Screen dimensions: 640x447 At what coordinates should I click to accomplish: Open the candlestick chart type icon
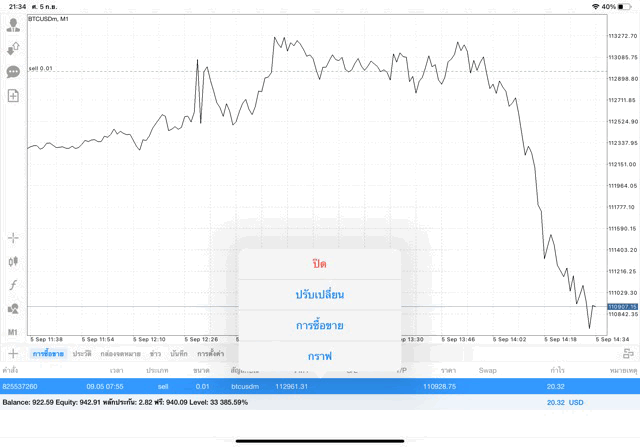(13, 261)
